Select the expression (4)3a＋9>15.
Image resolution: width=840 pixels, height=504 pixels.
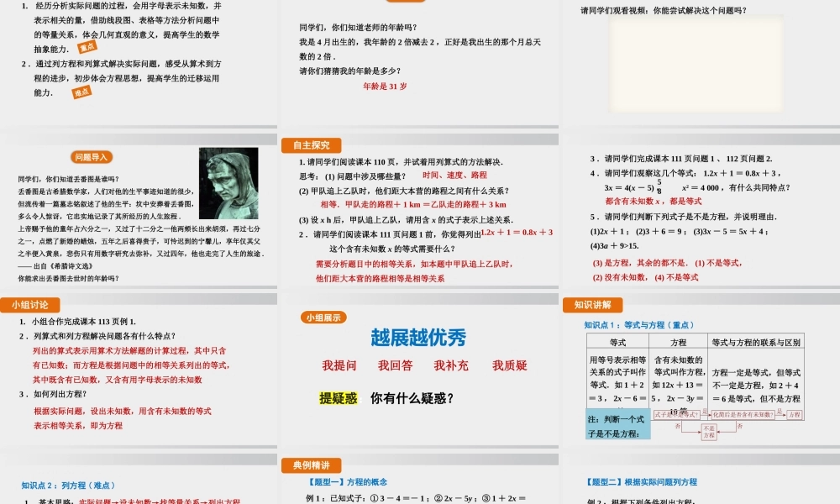point(614,246)
